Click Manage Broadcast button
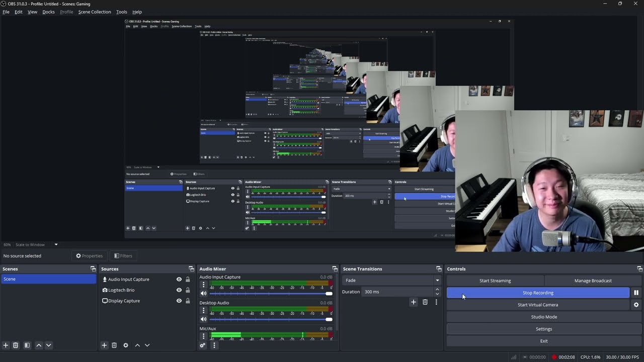The image size is (644, 362). click(x=593, y=281)
